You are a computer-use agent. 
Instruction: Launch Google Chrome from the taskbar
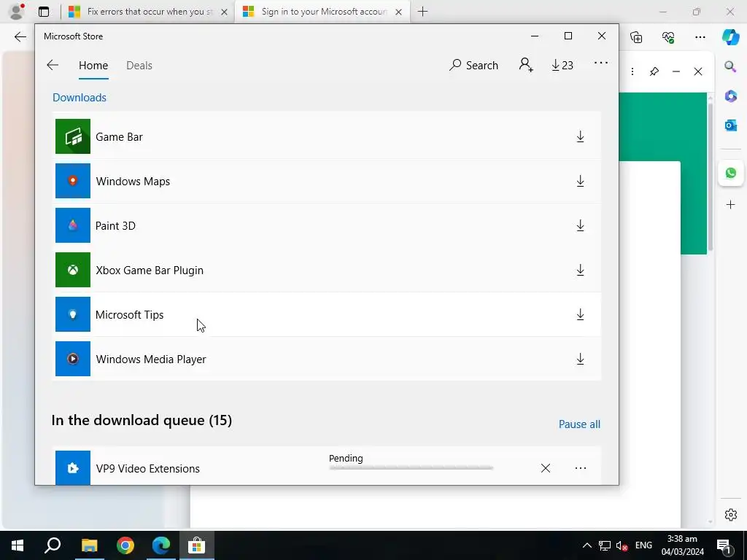(x=125, y=545)
